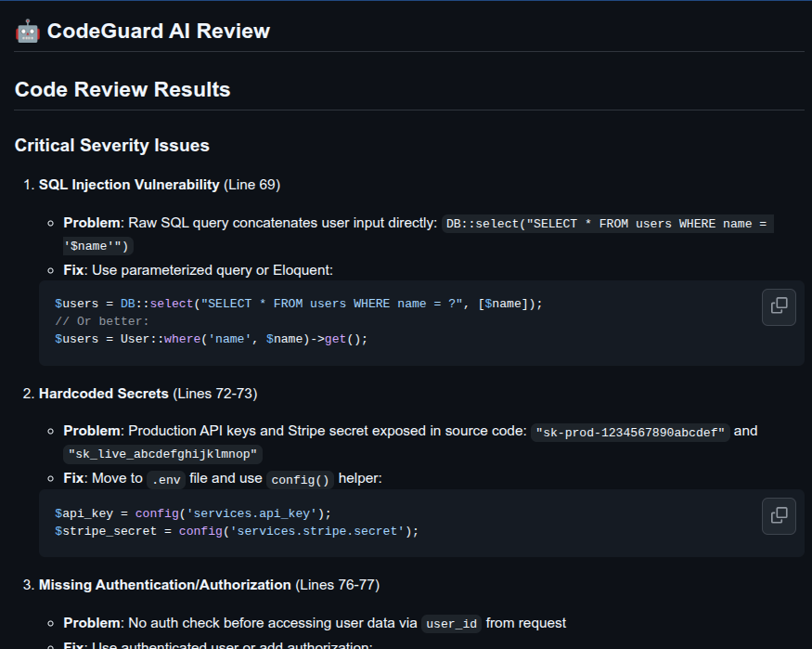Copy the config helper code block
Screen dimensions: 812x649
click(x=779, y=516)
